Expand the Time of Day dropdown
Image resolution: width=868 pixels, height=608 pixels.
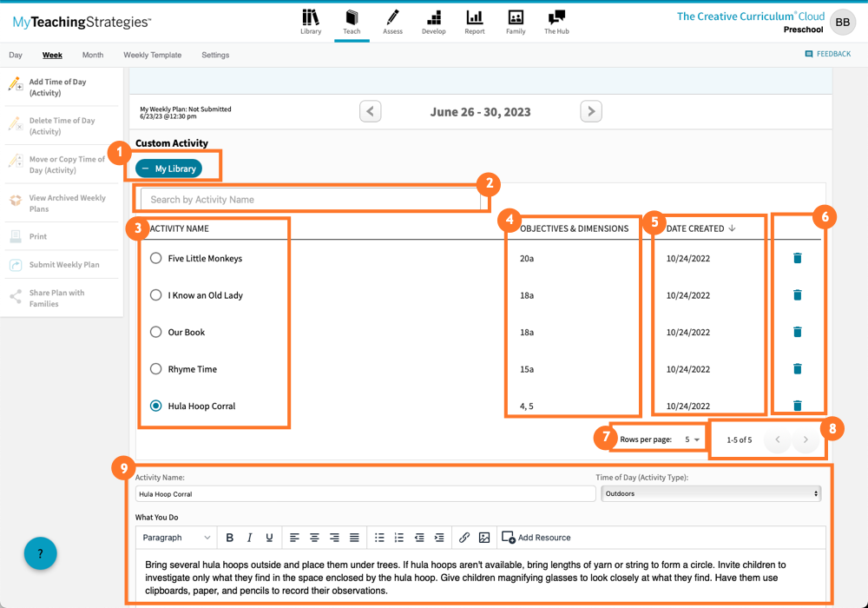[710, 492]
